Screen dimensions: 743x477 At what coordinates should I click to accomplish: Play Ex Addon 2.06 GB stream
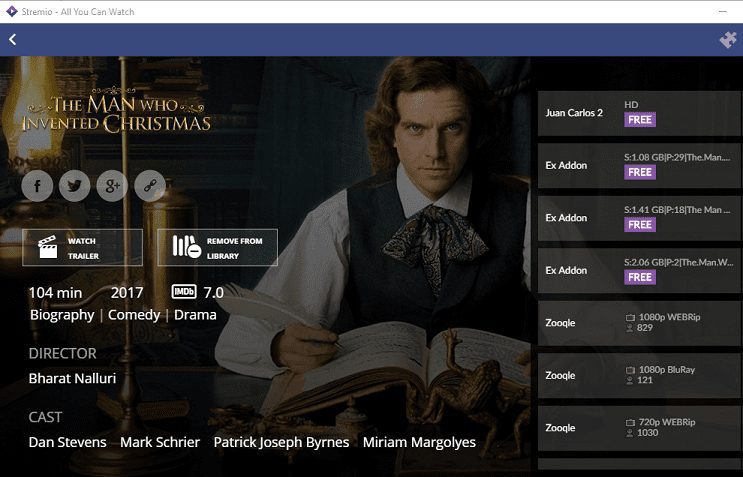[x=639, y=271]
